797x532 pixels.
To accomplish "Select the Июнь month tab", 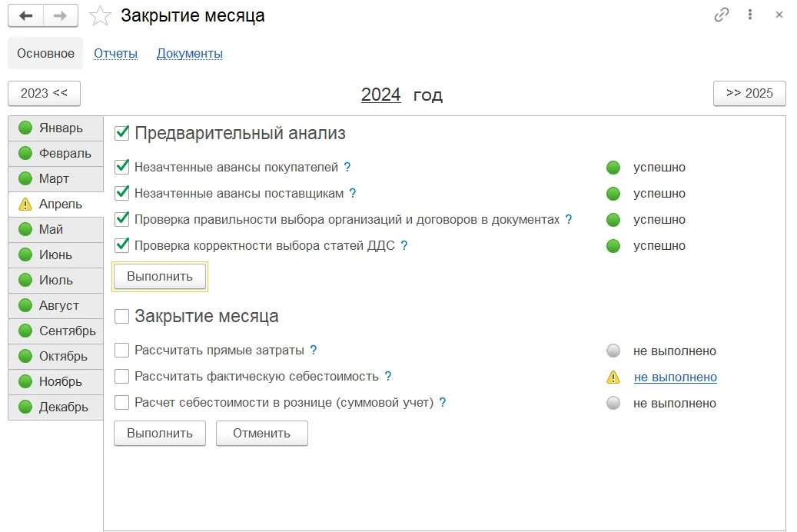I will tap(56, 255).
